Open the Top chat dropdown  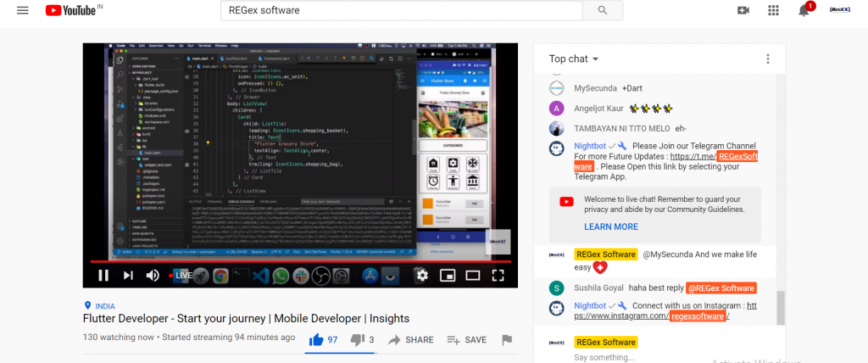click(x=574, y=59)
